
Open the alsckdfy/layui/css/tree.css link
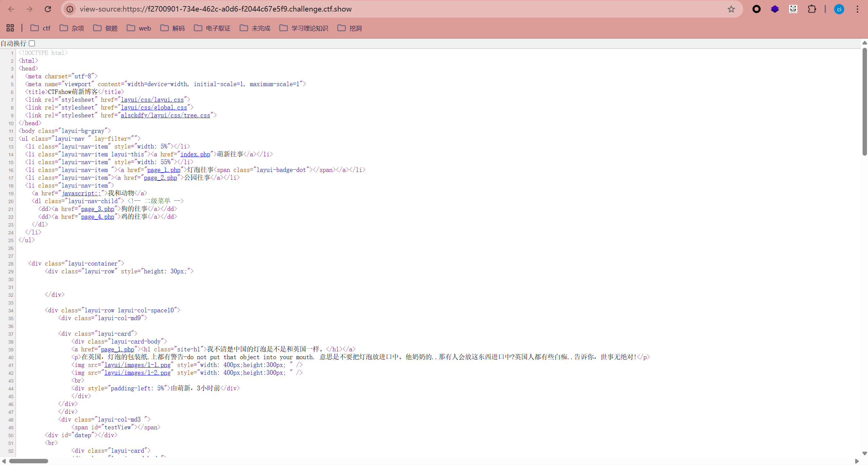pyautogui.click(x=165, y=115)
